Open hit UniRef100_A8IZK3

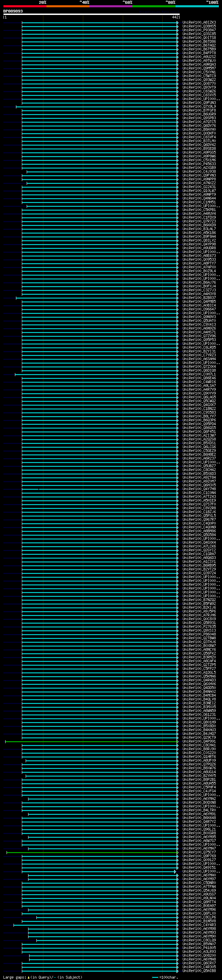[199, 23]
